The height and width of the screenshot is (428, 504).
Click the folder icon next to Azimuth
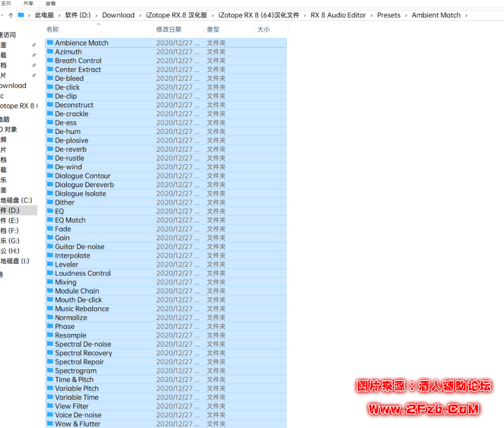tap(50, 52)
